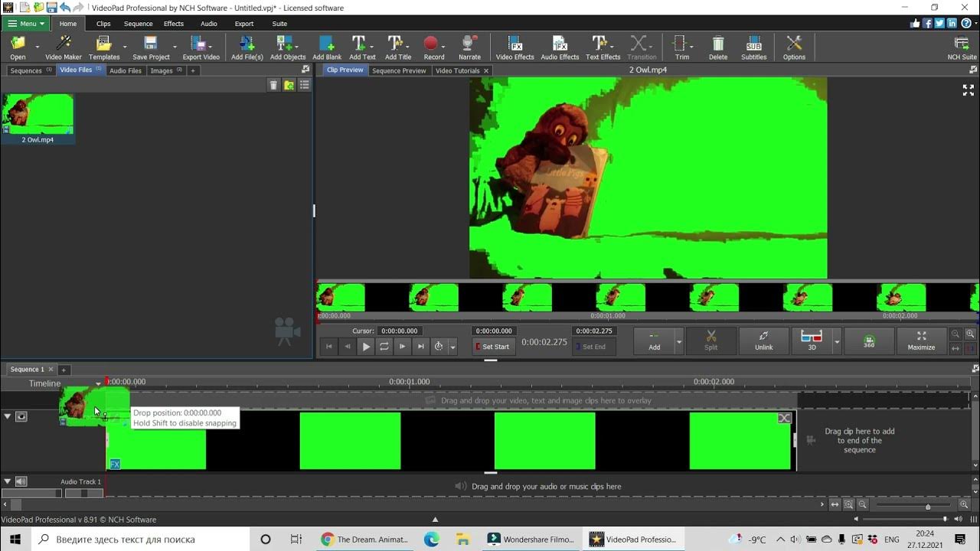Adjust Audio Track 1 volume slider

(32, 494)
